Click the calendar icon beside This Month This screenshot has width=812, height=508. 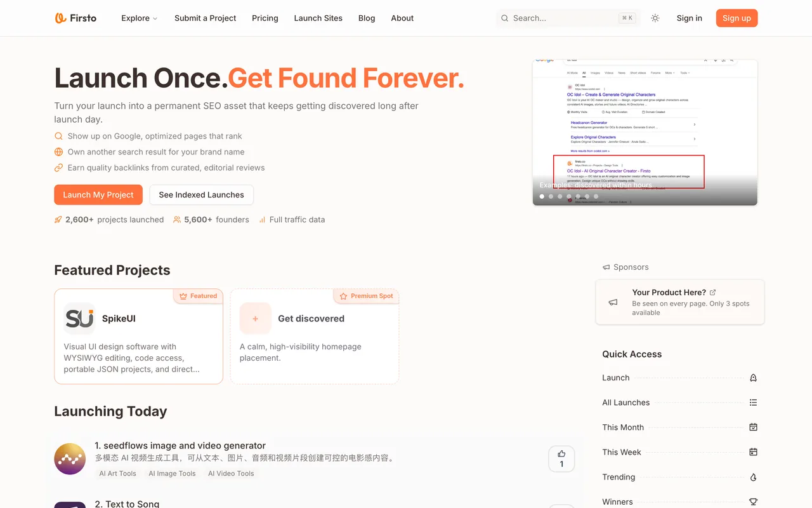(x=753, y=427)
